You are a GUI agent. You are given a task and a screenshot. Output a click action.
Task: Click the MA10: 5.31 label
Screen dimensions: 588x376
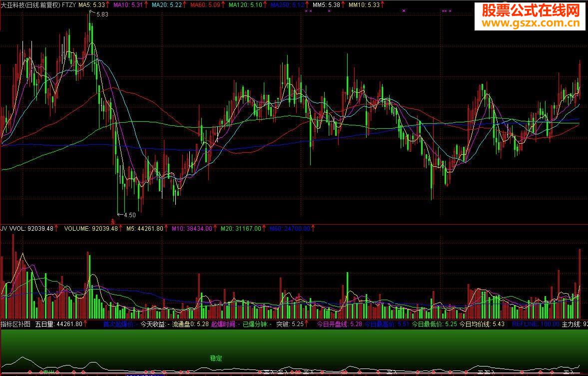coord(128,5)
